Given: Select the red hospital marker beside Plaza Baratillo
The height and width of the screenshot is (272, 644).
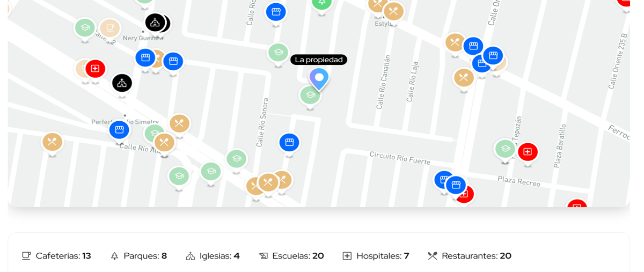Looking at the screenshot, I should [x=528, y=152].
